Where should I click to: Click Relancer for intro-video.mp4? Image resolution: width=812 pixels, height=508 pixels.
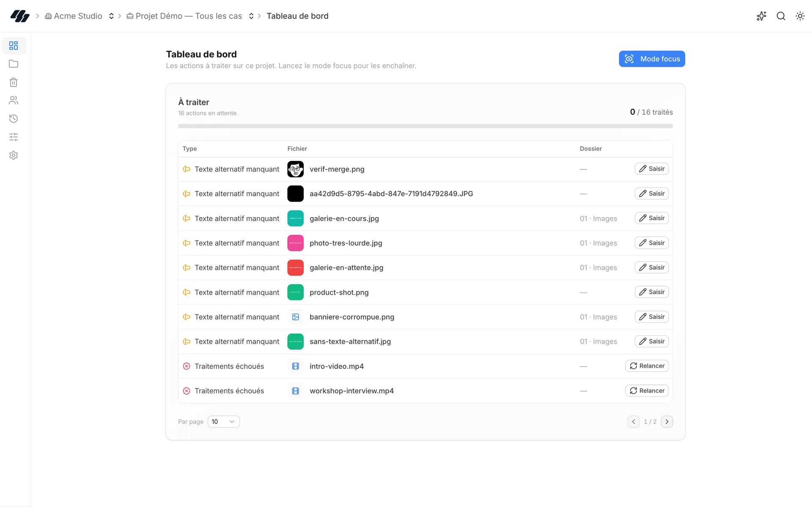[x=647, y=366]
